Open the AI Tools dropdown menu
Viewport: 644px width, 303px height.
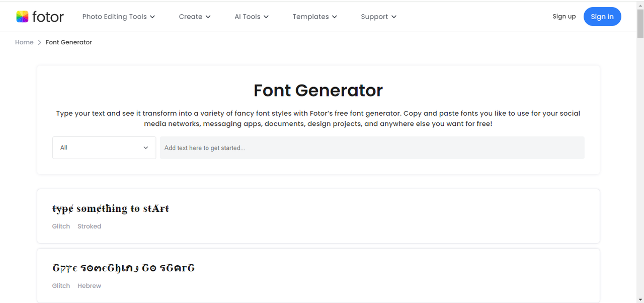tap(252, 17)
